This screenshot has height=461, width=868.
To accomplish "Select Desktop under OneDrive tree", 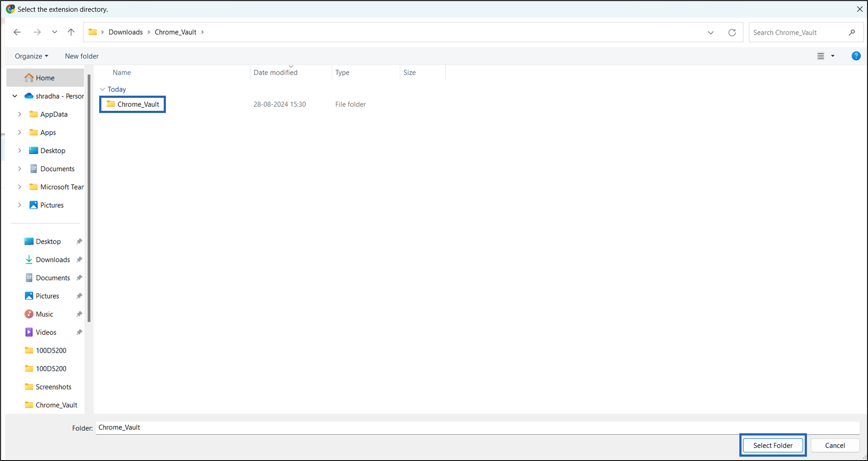I will click(x=47, y=151).
